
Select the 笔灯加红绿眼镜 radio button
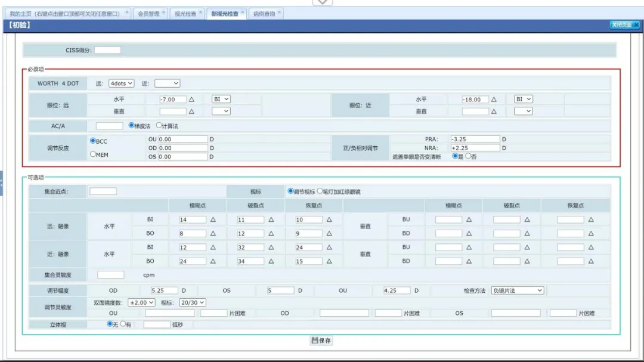click(x=320, y=191)
